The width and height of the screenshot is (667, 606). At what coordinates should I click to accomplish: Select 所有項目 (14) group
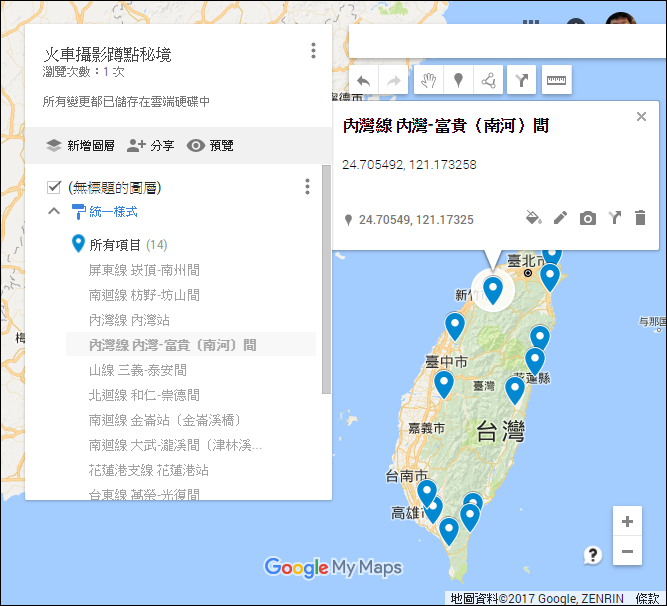[x=120, y=245]
